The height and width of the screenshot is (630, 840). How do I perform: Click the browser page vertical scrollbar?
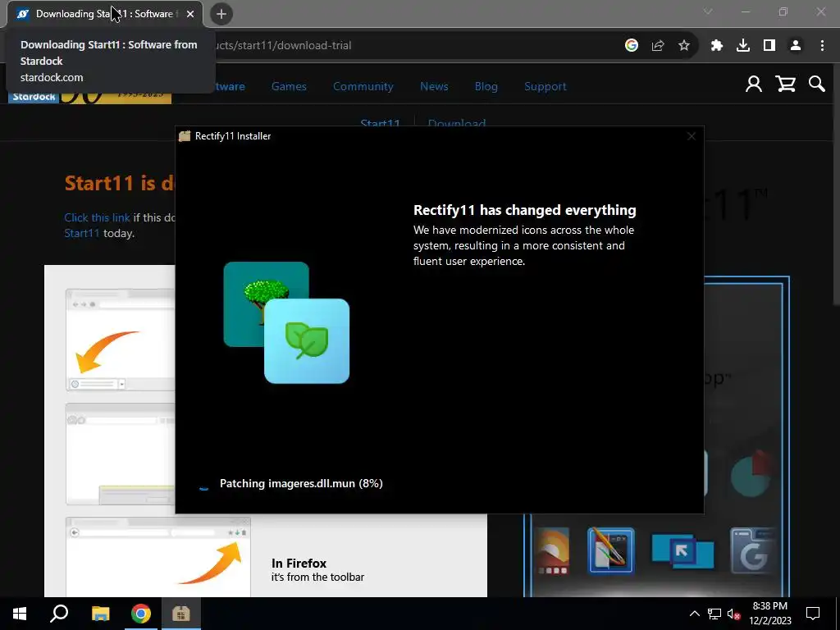pyautogui.click(x=836, y=185)
